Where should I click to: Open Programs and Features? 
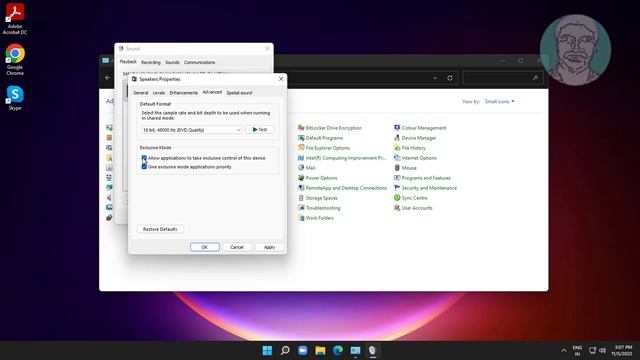coord(422,178)
